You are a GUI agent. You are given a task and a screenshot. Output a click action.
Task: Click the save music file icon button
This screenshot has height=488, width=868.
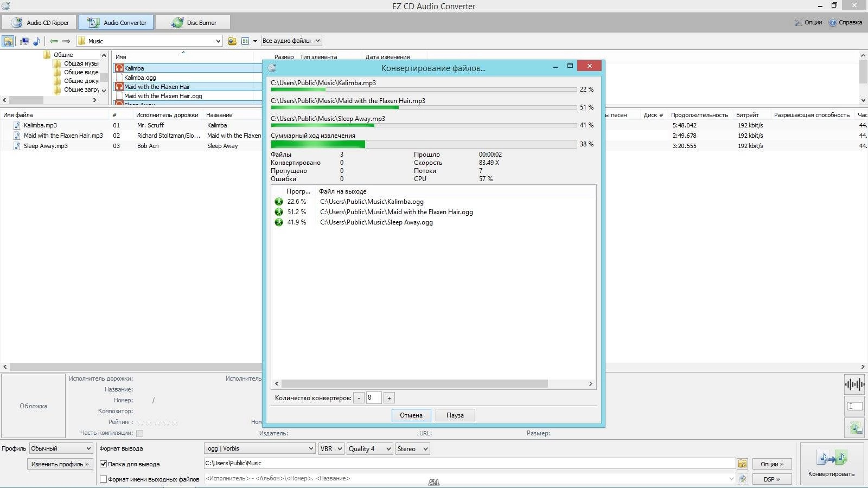click(854, 428)
